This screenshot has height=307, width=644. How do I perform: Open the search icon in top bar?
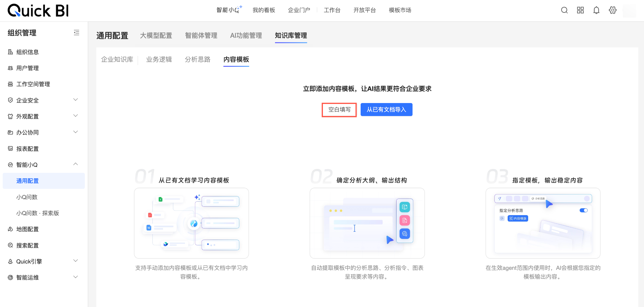[x=564, y=10]
